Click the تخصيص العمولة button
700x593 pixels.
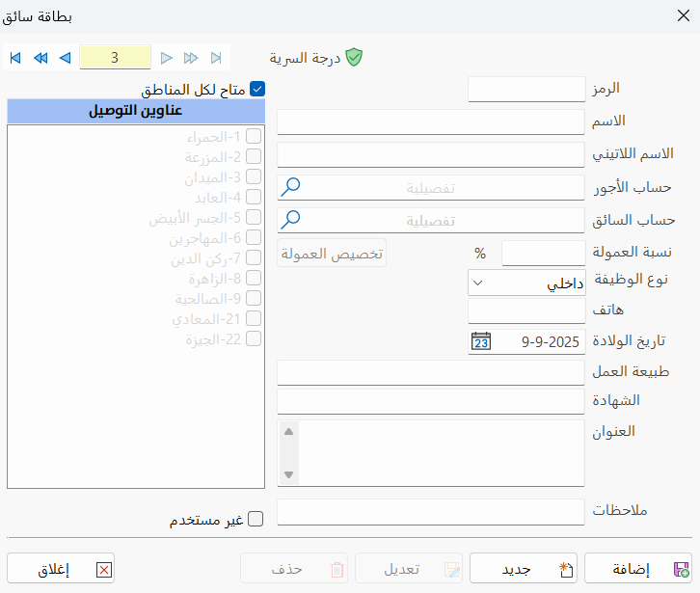tap(332, 254)
